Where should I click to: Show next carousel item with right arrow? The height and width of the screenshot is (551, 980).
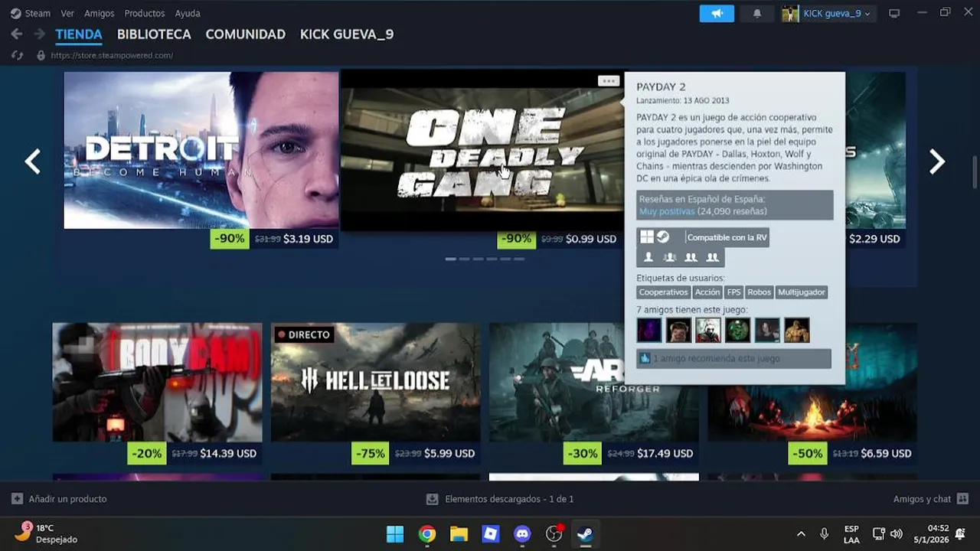click(x=937, y=161)
